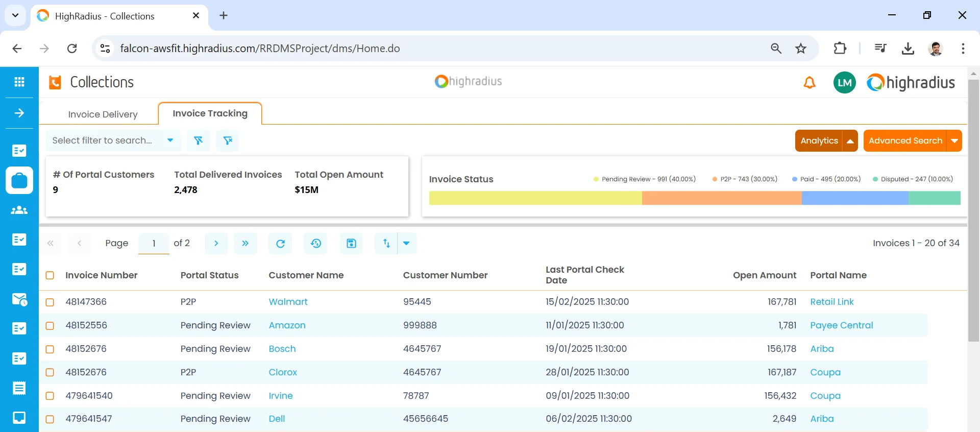Expand the sidebar with the arrow icon
Viewport: 980px width, 432px height.
[x=19, y=113]
